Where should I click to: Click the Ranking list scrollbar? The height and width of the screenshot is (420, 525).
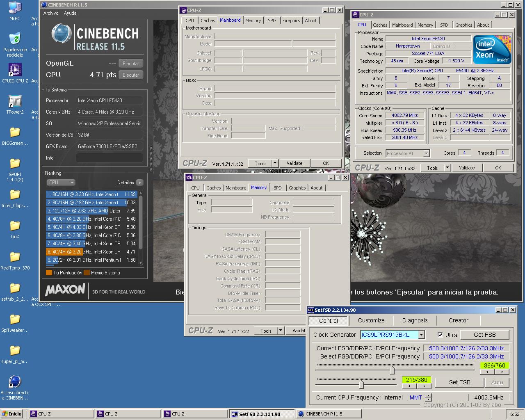141,228
